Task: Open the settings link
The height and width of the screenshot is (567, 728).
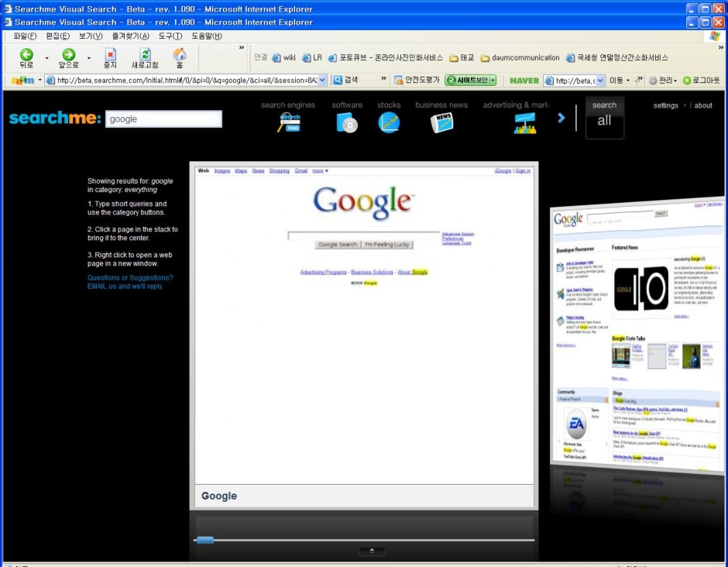Action: click(665, 105)
